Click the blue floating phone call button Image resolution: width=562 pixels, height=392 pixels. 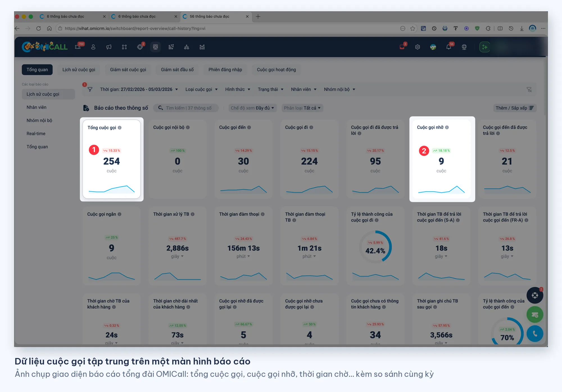tap(535, 334)
